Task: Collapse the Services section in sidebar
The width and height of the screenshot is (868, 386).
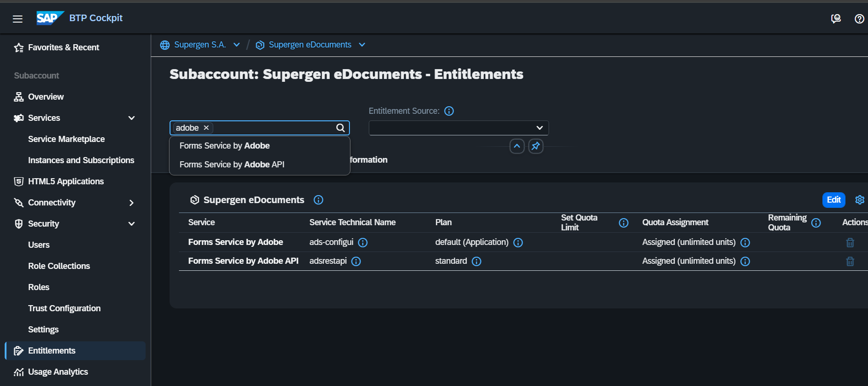Action: coord(132,118)
